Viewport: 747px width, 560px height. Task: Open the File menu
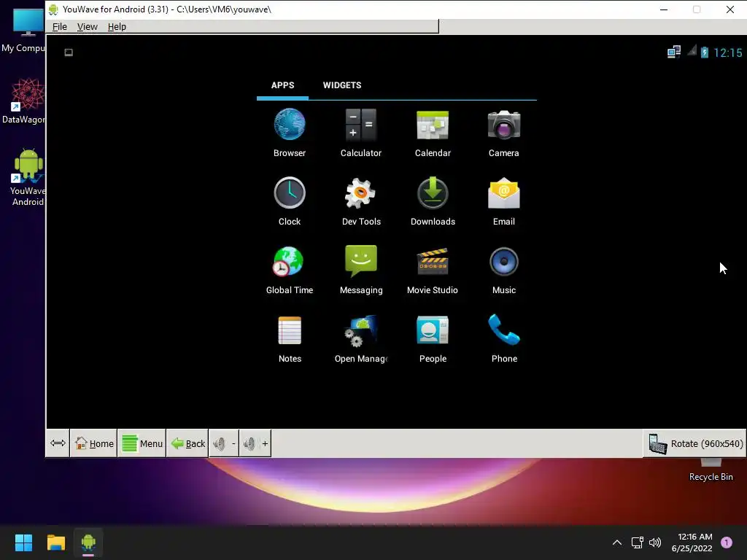(60, 27)
